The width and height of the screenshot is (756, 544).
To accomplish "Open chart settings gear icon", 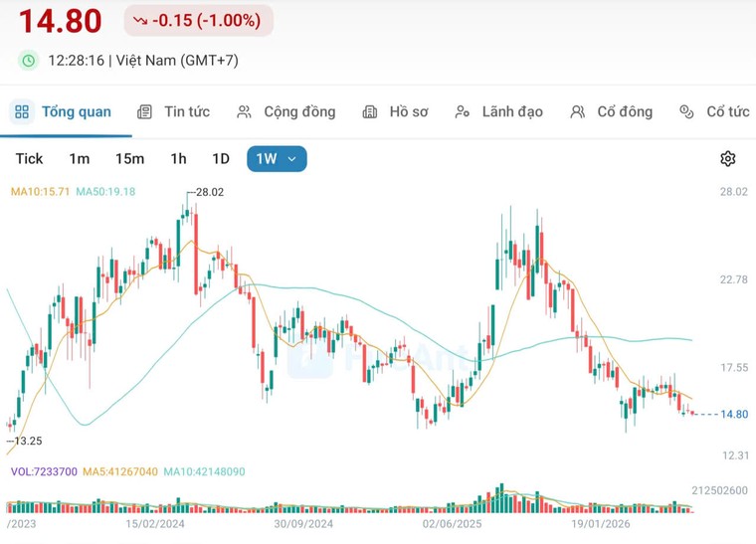I will 727,158.
